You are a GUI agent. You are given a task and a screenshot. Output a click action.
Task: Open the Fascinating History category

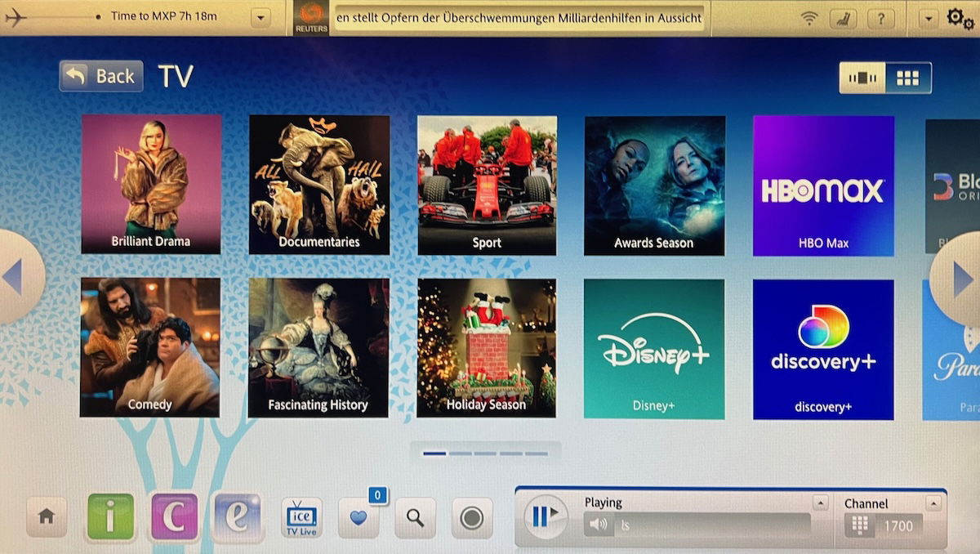318,348
